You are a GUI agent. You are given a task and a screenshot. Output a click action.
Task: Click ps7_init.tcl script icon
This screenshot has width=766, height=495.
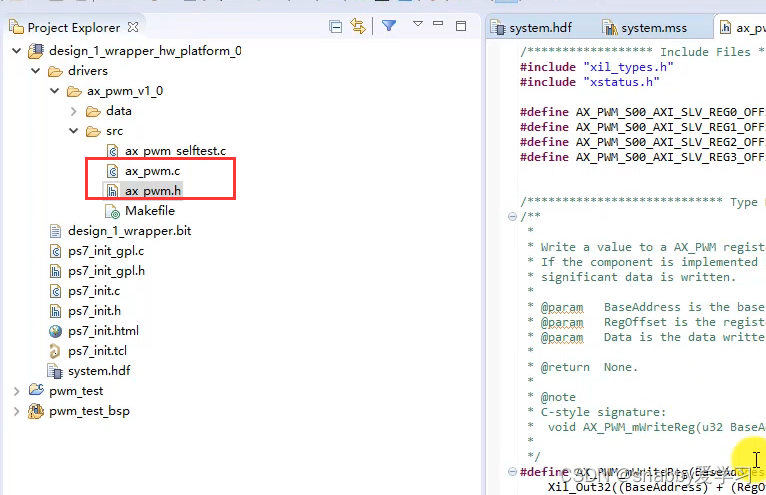point(55,351)
